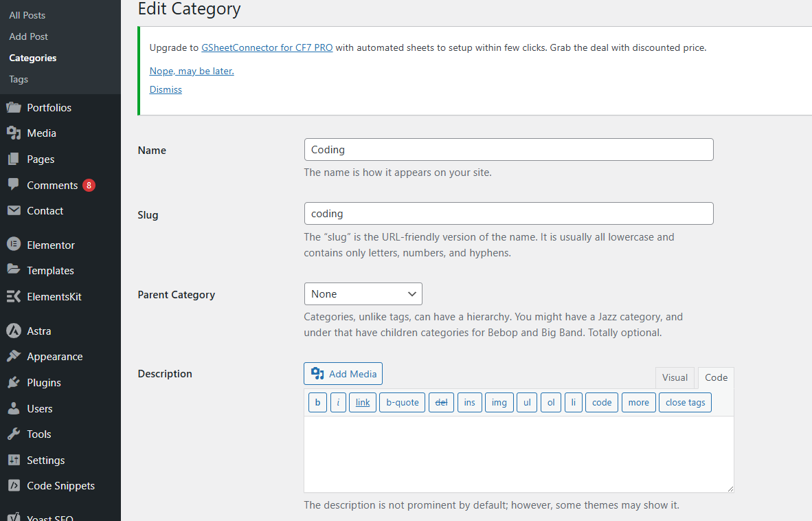Open the Parent Category dropdown
Screen dimensions: 812x521
click(x=363, y=293)
